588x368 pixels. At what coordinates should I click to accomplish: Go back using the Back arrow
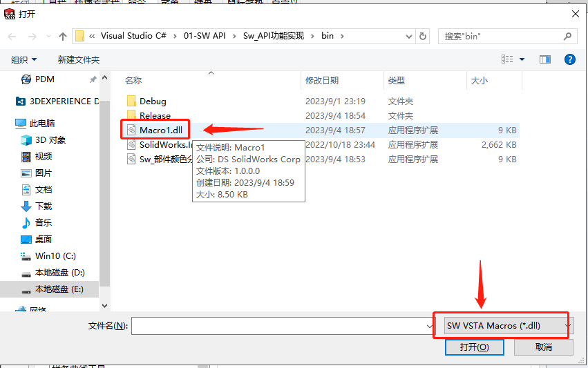click(12, 37)
